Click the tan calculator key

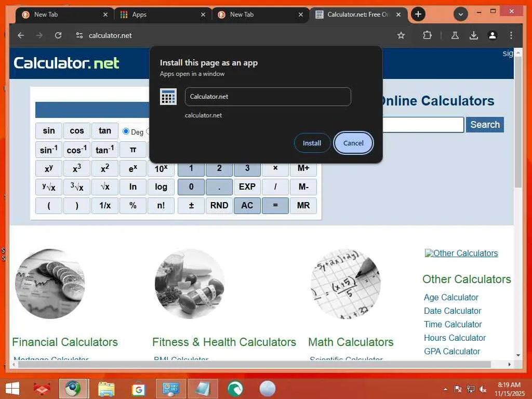pyautogui.click(x=105, y=130)
